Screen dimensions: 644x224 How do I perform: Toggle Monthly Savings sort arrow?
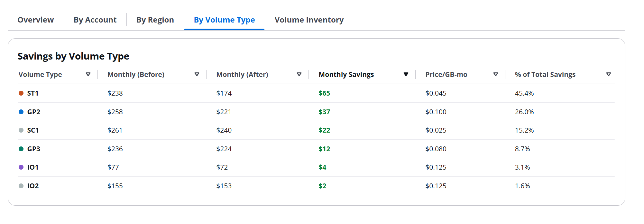(x=406, y=75)
